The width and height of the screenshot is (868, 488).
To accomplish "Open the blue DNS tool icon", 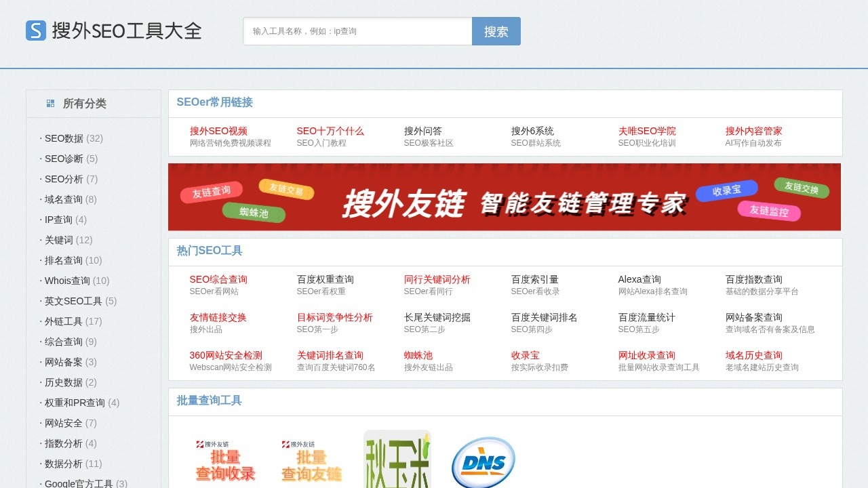I will (483, 462).
